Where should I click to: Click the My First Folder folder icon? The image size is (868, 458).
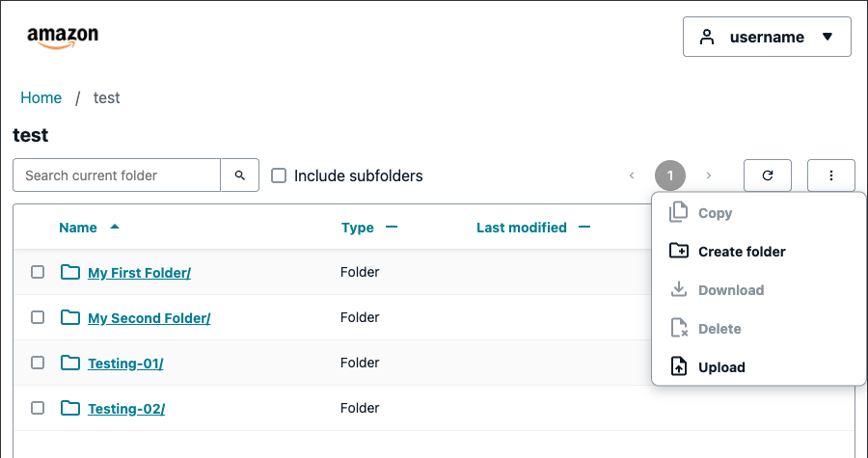(x=70, y=272)
